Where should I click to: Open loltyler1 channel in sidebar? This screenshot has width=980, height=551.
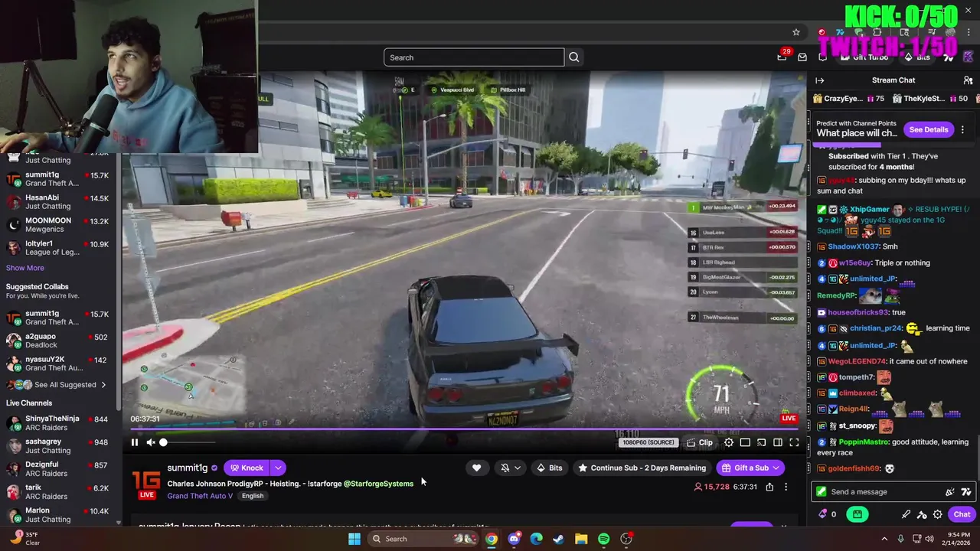(x=58, y=248)
